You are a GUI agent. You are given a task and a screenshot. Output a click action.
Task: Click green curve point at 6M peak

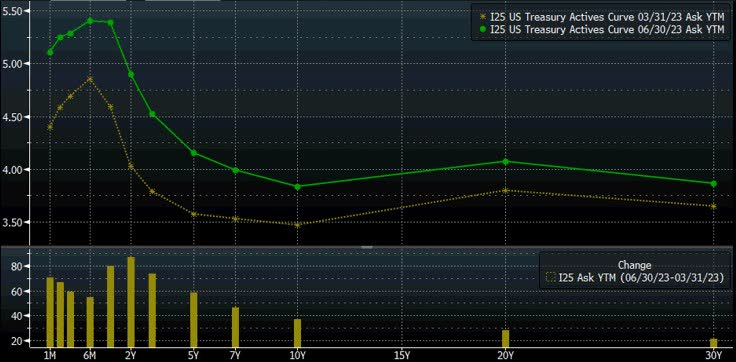tap(90, 21)
